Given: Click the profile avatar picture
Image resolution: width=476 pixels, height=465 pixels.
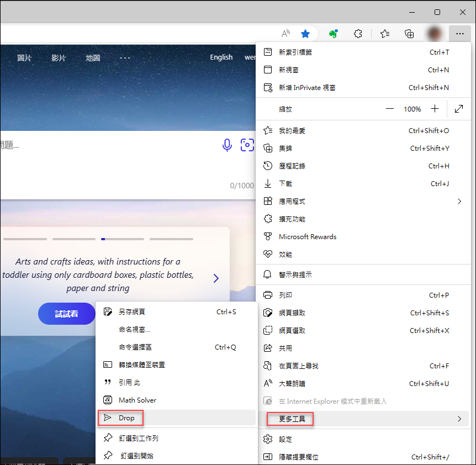Looking at the screenshot, I should 435,33.
